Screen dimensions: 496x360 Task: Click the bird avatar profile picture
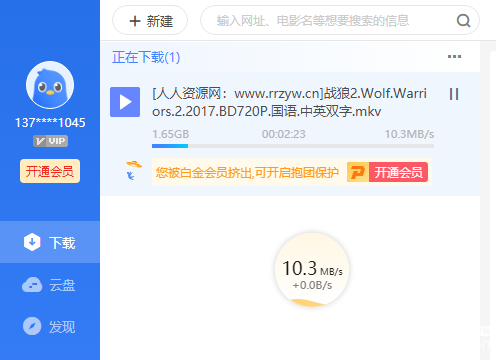(x=50, y=85)
